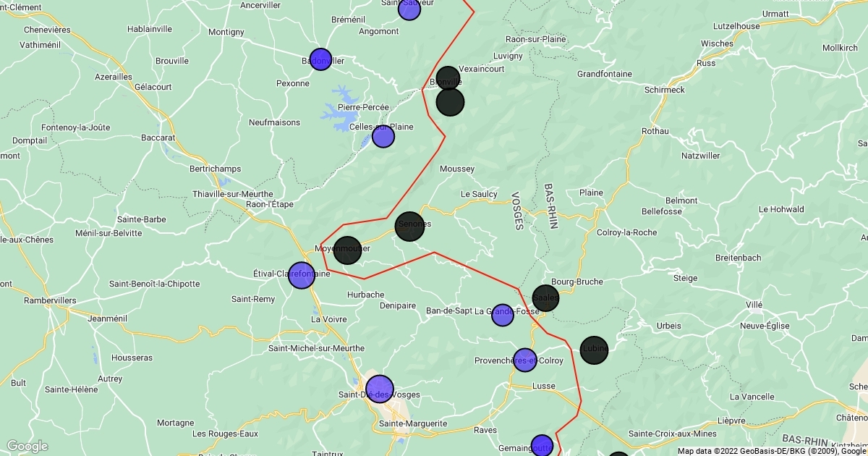Click the Rothau town label
The height and width of the screenshot is (456, 868).
[x=655, y=131]
